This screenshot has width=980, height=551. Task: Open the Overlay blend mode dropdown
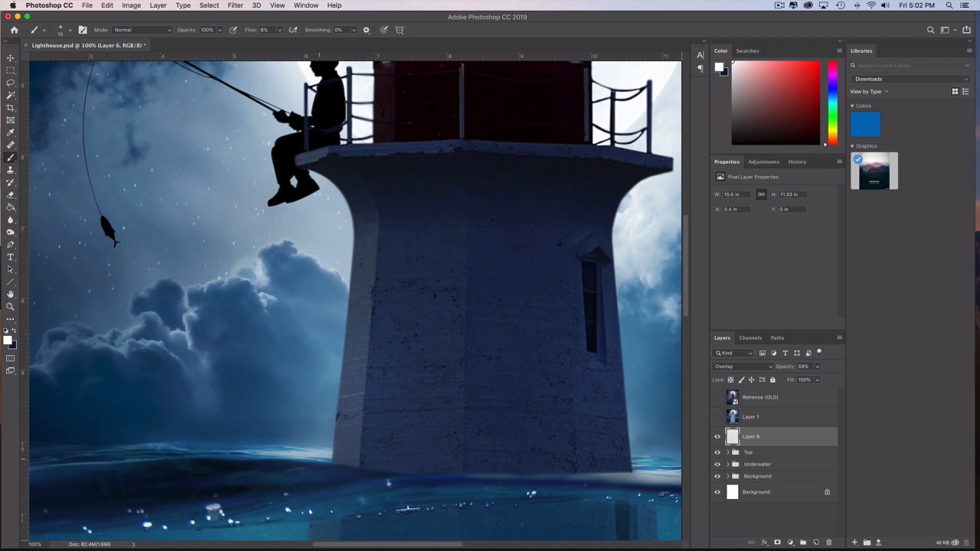(x=743, y=367)
